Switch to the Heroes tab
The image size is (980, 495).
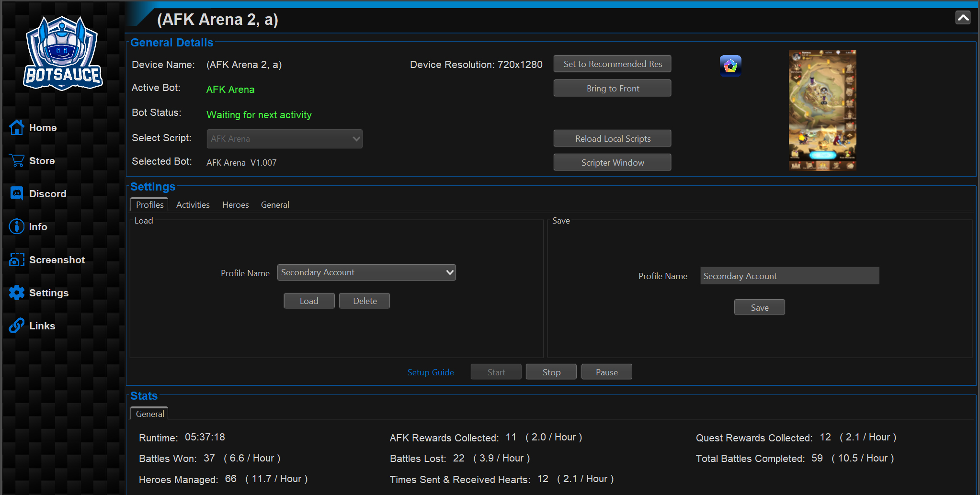click(x=235, y=205)
